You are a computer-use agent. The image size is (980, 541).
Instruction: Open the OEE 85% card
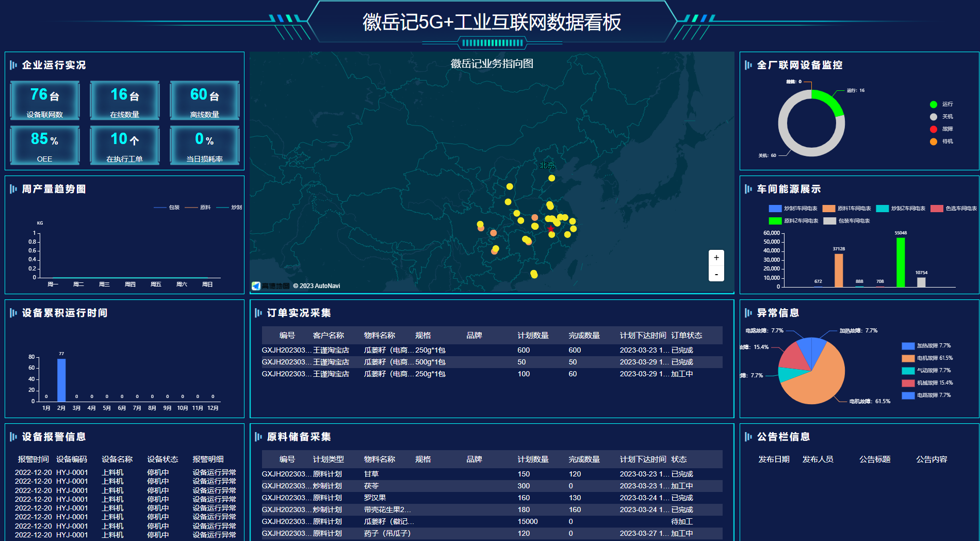coord(45,145)
